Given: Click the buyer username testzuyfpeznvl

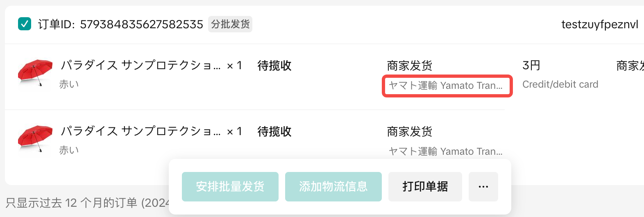Looking at the screenshot, I should point(599,25).
